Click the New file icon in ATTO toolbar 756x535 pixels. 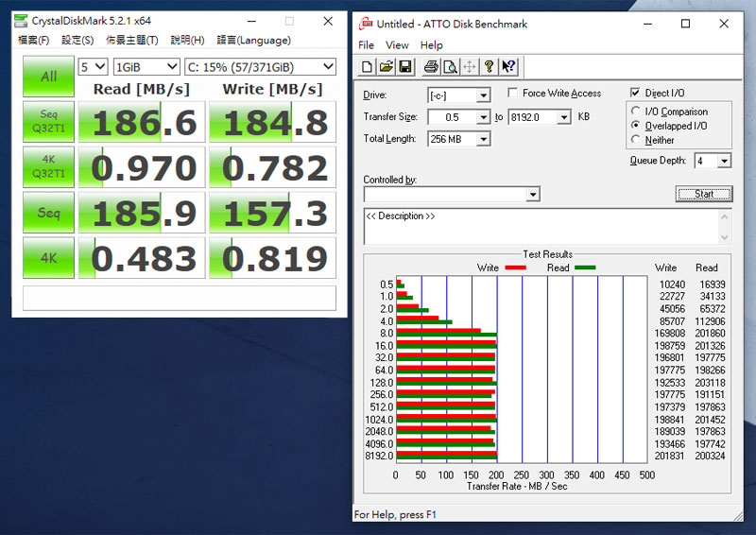point(367,66)
